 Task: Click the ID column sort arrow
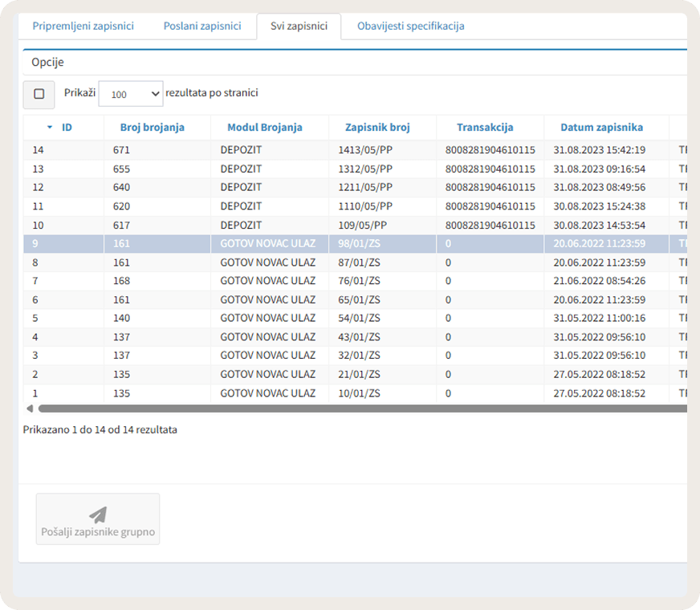(x=50, y=128)
